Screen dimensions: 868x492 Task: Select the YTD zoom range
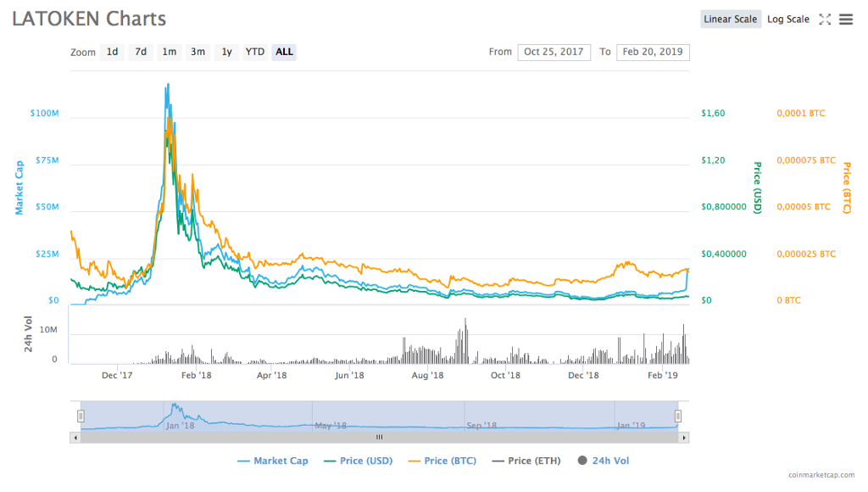[x=254, y=52]
